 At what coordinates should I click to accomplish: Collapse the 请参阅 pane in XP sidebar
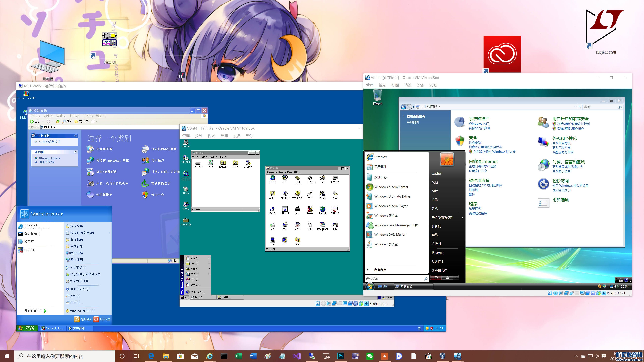click(x=75, y=152)
